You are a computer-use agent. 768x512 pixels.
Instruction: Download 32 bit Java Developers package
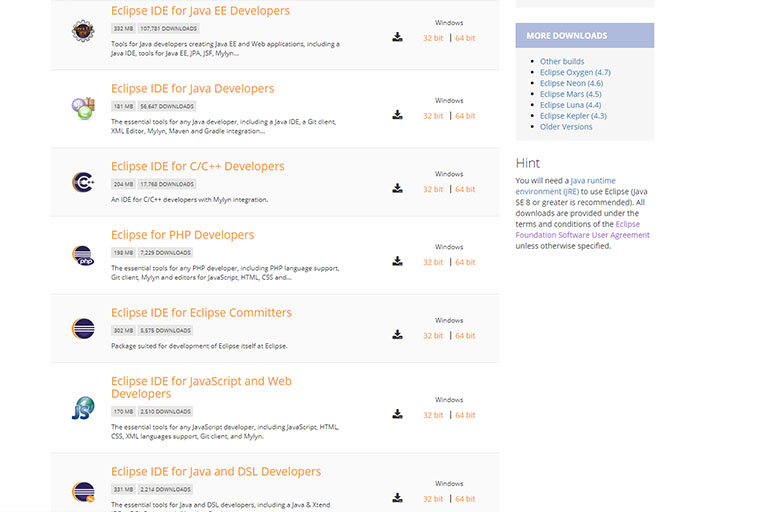click(x=433, y=116)
